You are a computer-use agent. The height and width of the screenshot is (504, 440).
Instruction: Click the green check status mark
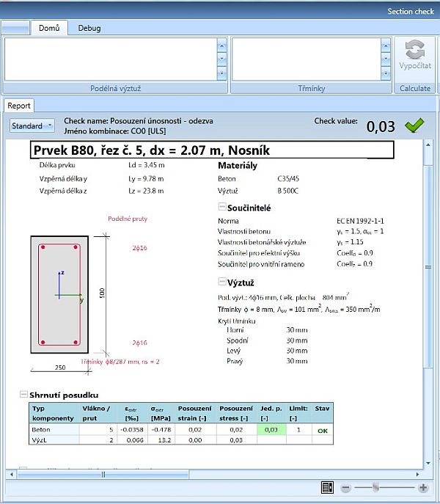coord(414,125)
